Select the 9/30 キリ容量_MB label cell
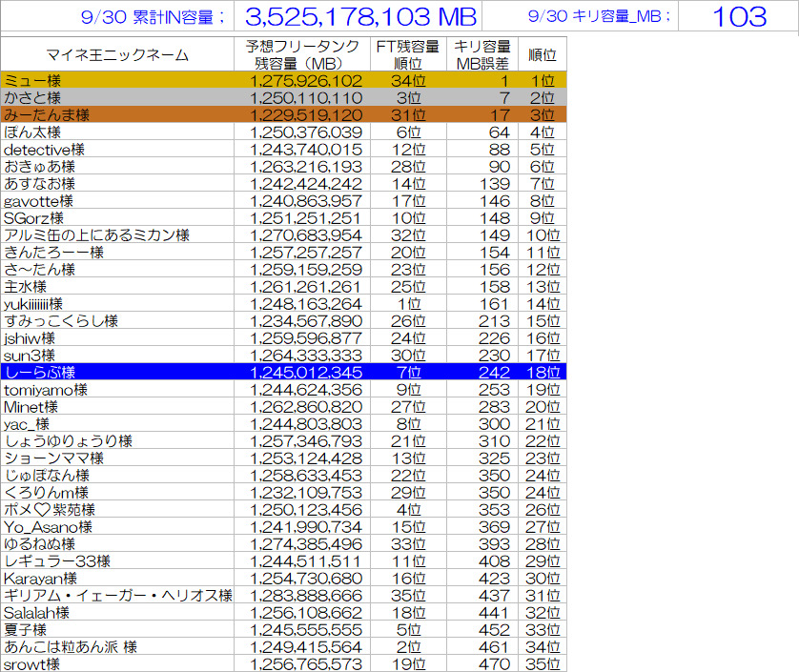The height and width of the screenshot is (672, 799). (x=600, y=16)
